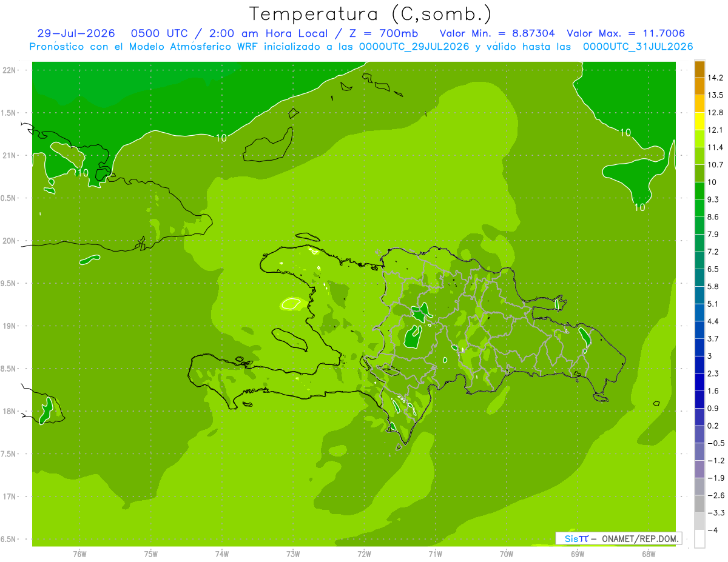Select the date text "29-Jul-2026"
This screenshot has width=728, height=562.
coord(76,33)
